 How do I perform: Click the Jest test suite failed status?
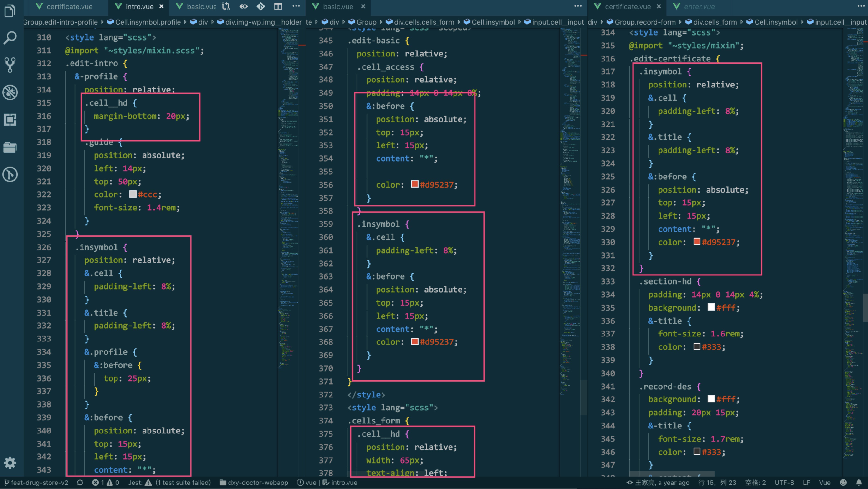169,483
